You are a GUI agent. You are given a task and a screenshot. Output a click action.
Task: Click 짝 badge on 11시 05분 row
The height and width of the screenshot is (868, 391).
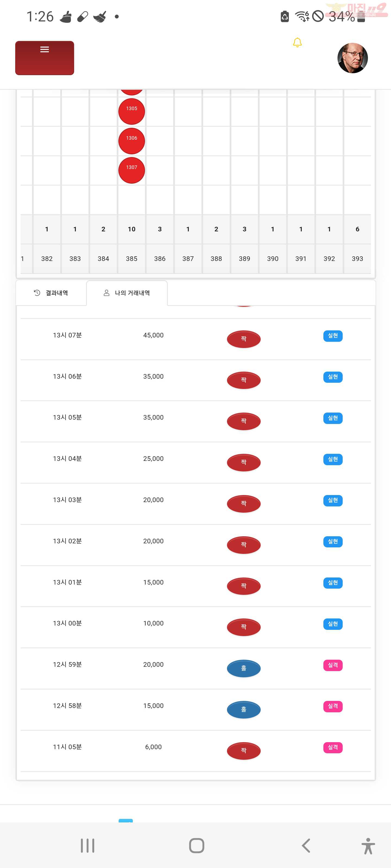[x=244, y=750]
